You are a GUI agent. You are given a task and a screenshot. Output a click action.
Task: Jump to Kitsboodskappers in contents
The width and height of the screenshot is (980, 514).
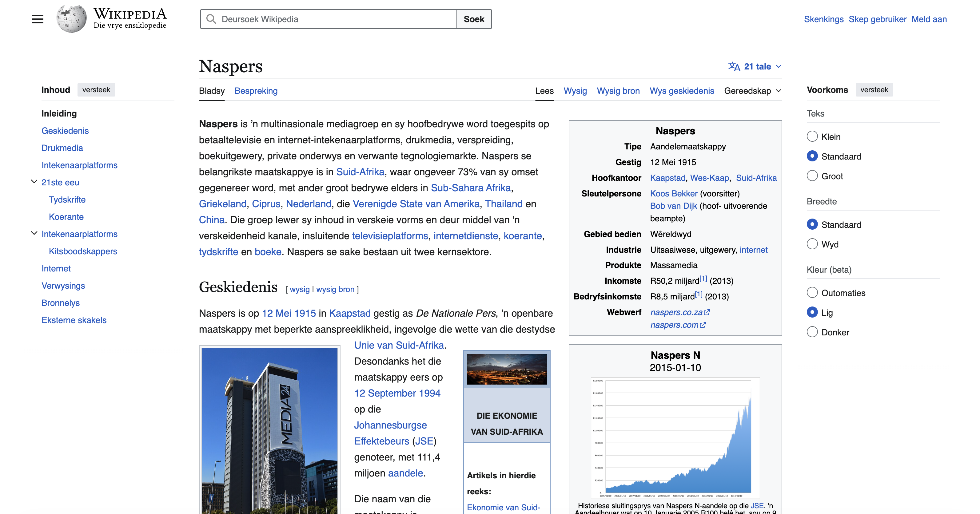pyautogui.click(x=83, y=251)
